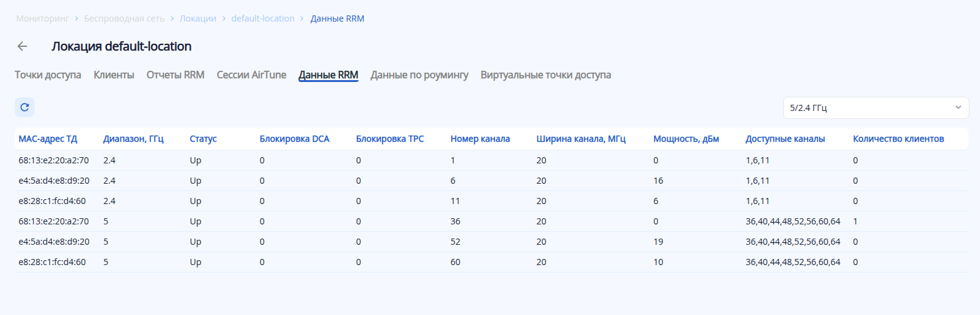
Task: Click the back arrow icon
Action: point(23,46)
